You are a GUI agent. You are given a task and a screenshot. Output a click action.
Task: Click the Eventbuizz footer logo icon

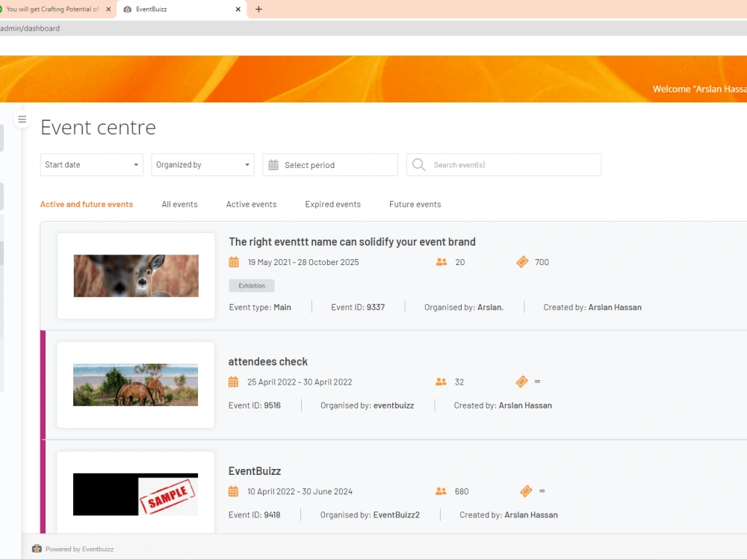pos(37,549)
